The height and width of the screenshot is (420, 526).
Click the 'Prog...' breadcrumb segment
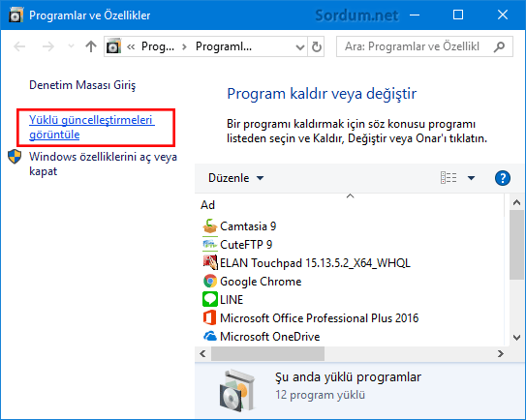click(x=158, y=46)
